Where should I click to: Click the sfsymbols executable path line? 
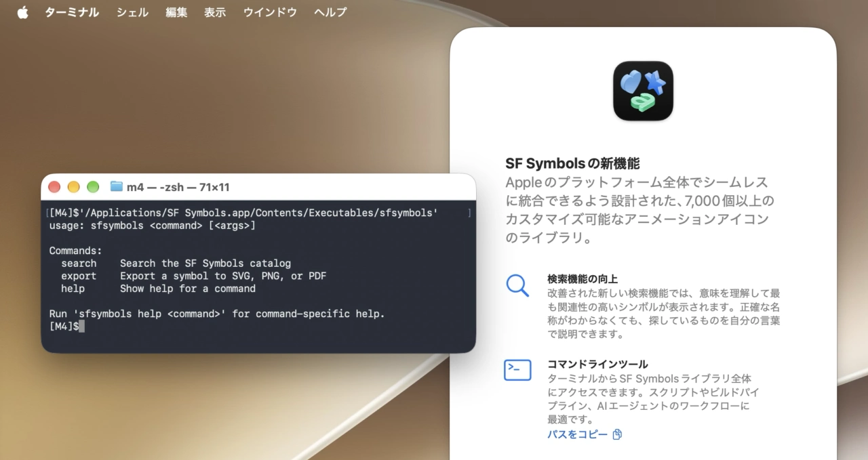(x=243, y=213)
